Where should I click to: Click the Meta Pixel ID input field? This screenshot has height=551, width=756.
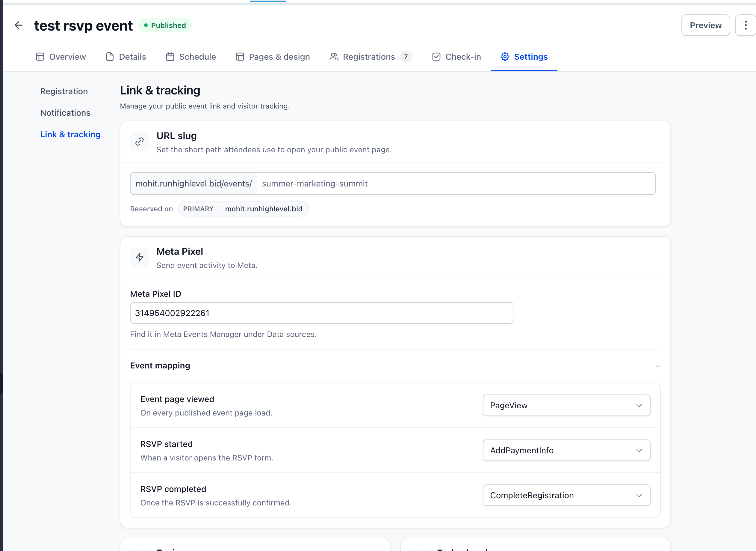click(321, 313)
